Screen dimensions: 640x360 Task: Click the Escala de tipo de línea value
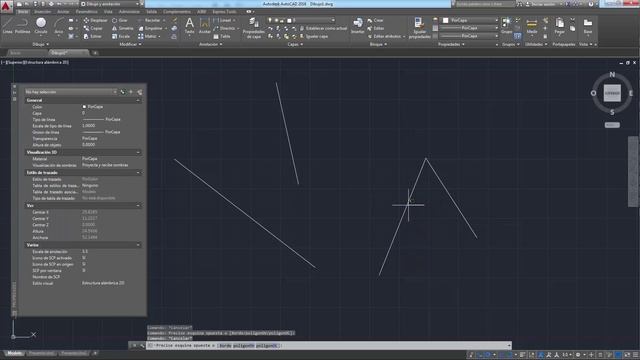pos(89,126)
